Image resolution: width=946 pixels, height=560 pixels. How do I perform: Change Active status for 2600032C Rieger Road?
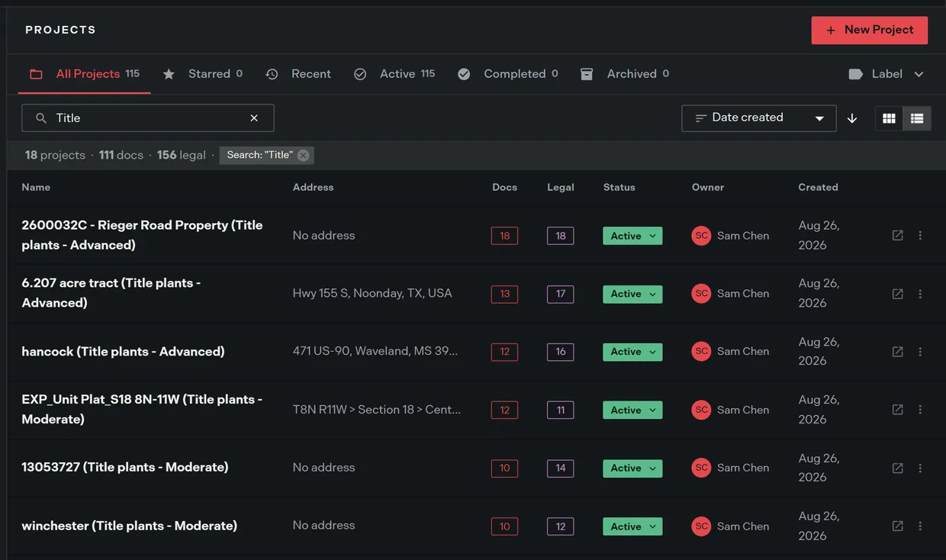(x=632, y=236)
